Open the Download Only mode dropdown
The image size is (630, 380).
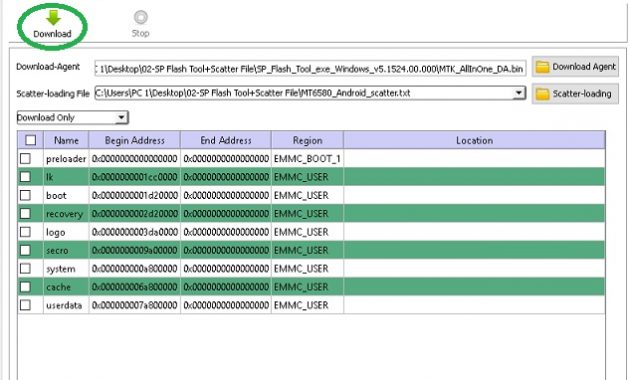click(x=72, y=117)
